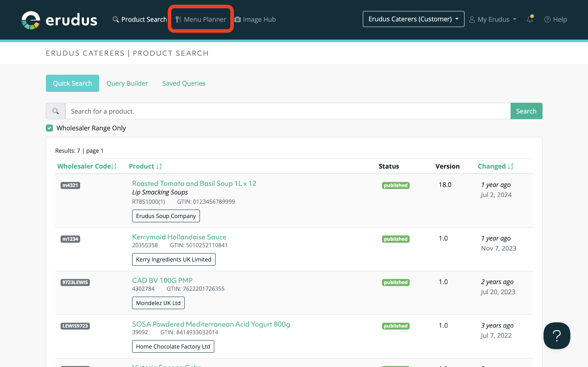
Task: Click the Image Hub camera icon
Action: 238,19
